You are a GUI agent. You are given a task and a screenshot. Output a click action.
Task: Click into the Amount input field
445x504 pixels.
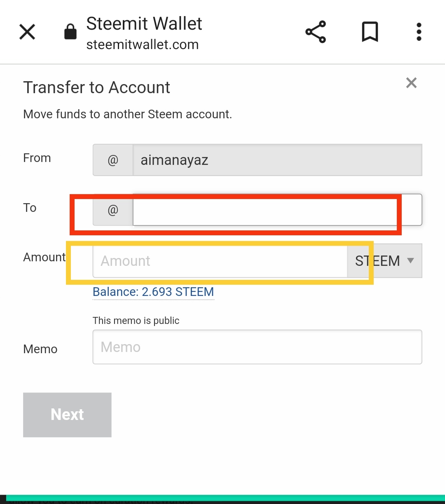click(x=220, y=261)
